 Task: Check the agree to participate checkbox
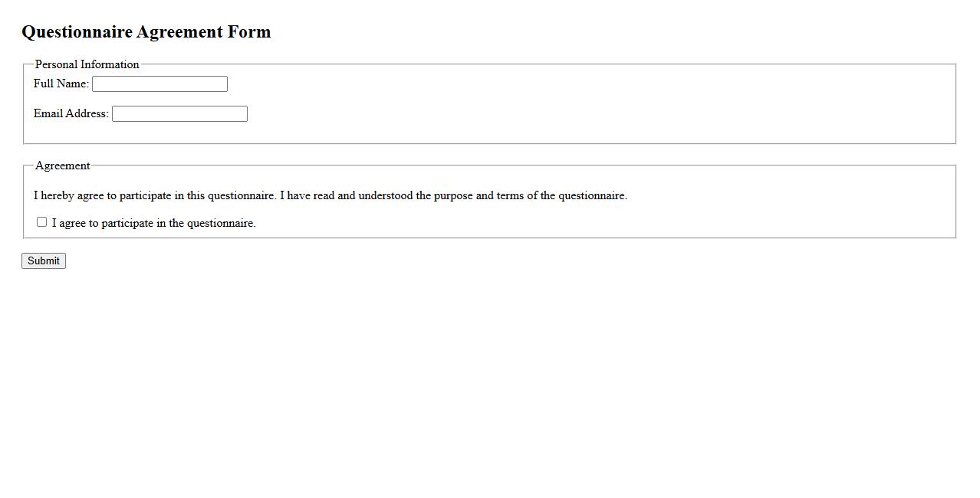pos(41,222)
